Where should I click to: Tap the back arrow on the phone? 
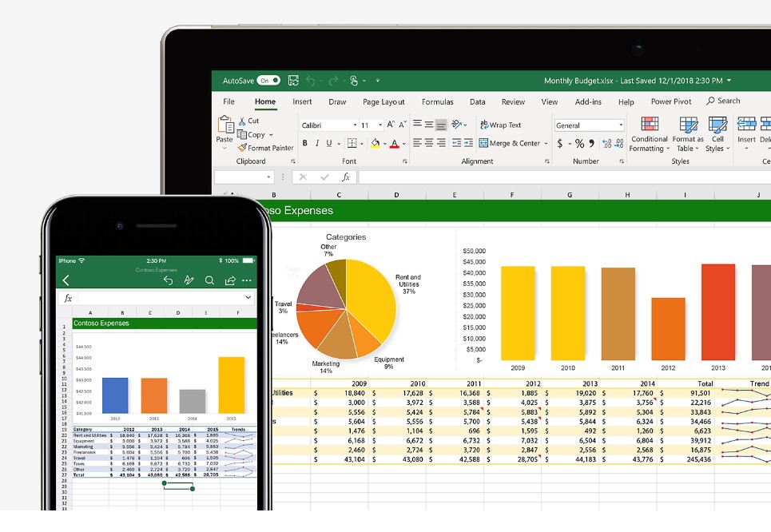tap(66, 280)
